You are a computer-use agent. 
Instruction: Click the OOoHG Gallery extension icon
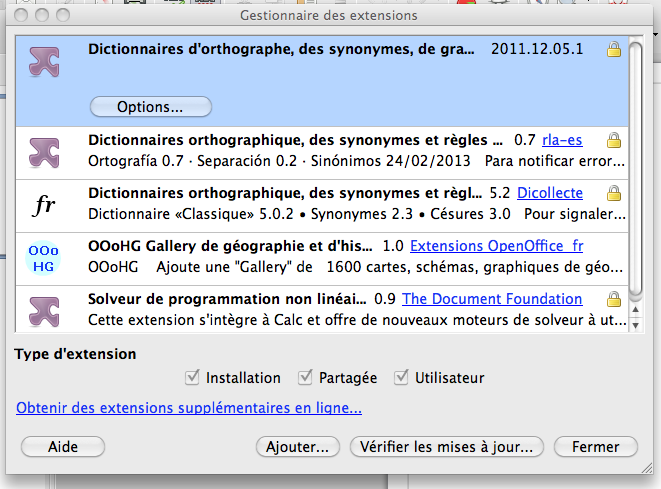coord(43,258)
